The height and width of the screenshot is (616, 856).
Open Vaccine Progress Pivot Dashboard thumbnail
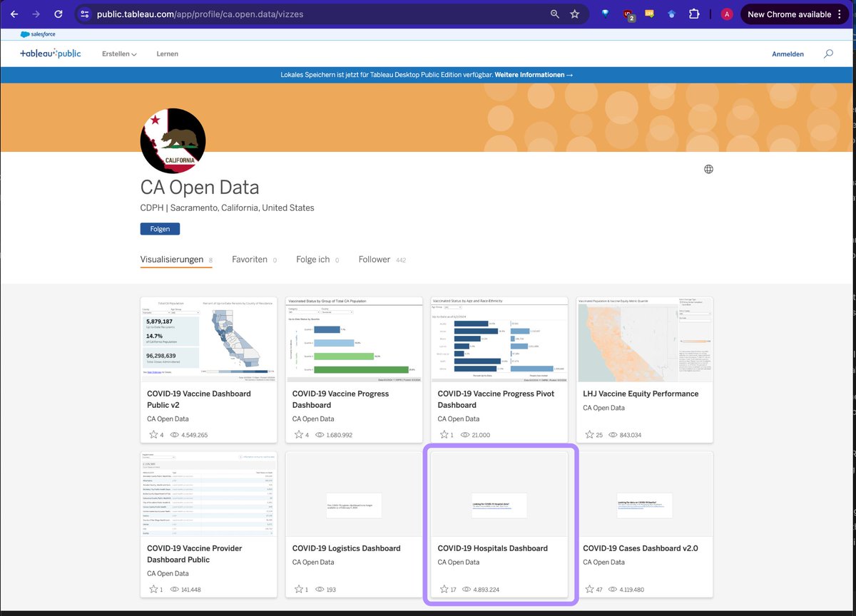click(x=499, y=339)
